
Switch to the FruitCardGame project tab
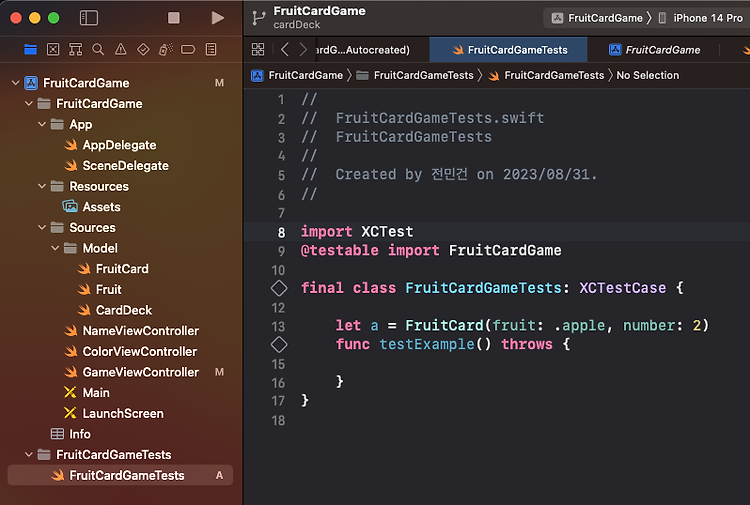(653, 50)
